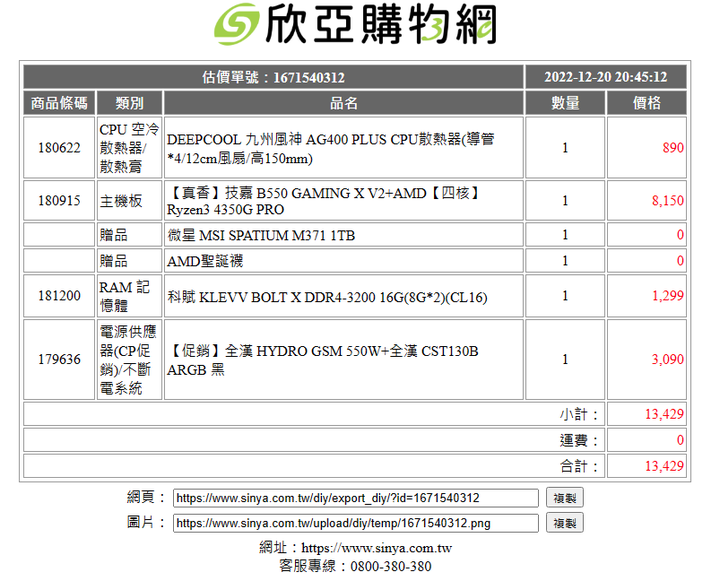Select the 全漢 HYDRO GSM 550W product name
720x581 pixels.
click(x=323, y=360)
